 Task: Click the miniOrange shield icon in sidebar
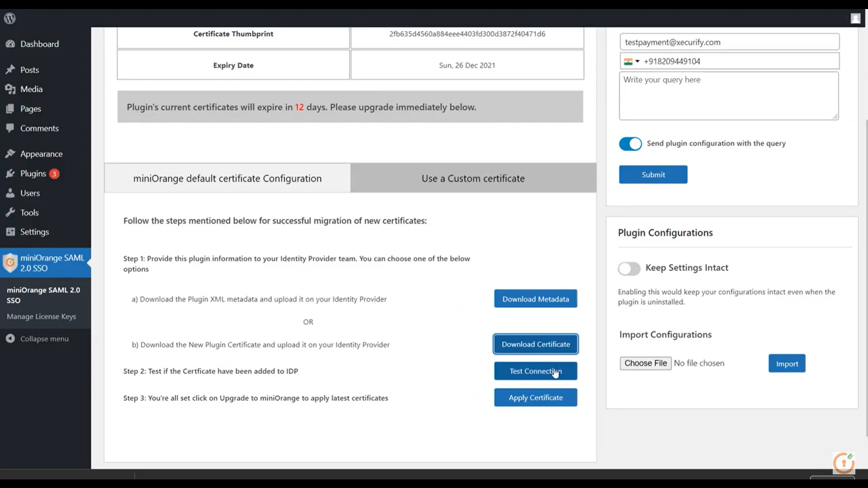pos(10,263)
